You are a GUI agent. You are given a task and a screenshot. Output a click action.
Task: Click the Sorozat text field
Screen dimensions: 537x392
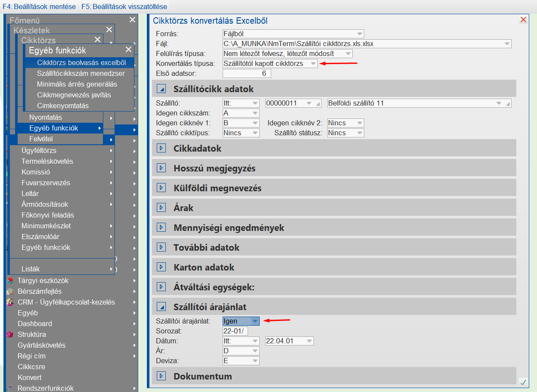(x=236, y=331)
